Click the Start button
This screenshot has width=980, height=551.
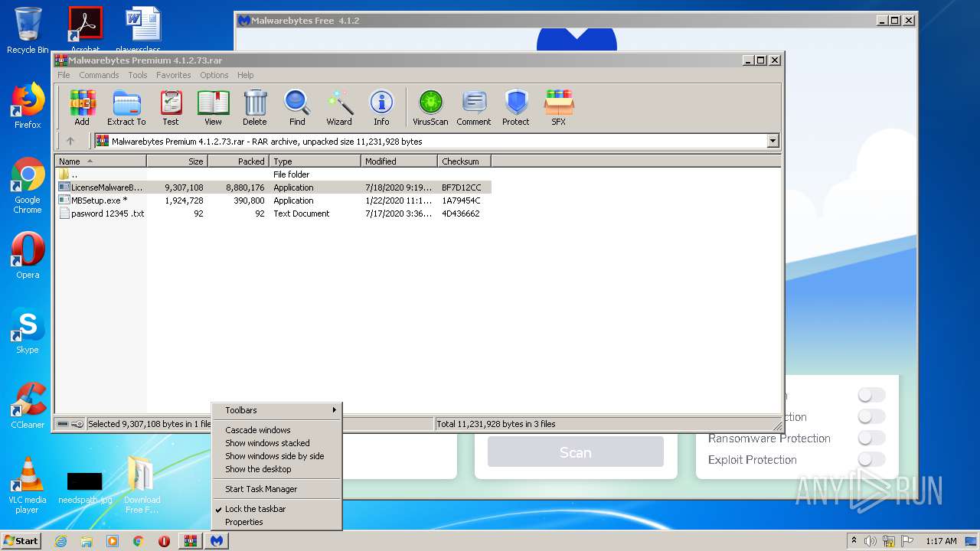21,541
